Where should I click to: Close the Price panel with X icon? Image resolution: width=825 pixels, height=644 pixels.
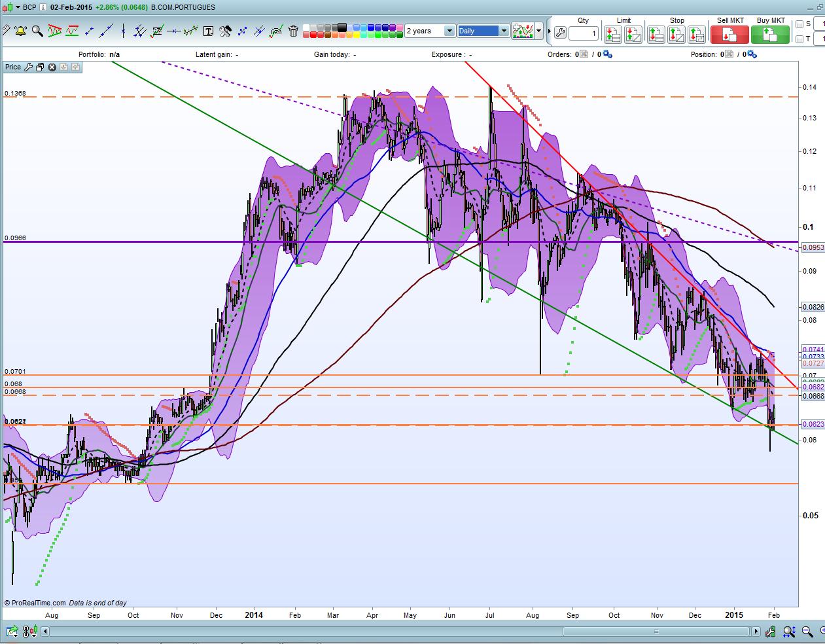(x=52, y=67)
